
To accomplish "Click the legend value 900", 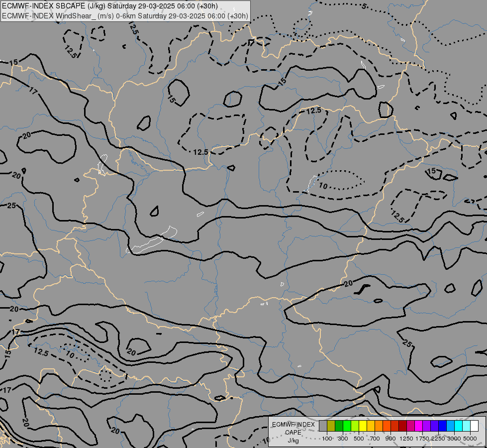I will tap(390, 439).
